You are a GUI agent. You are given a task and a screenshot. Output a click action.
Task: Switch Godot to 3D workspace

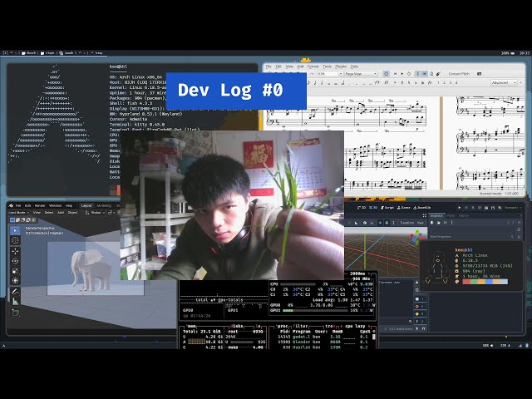point(373,207)
